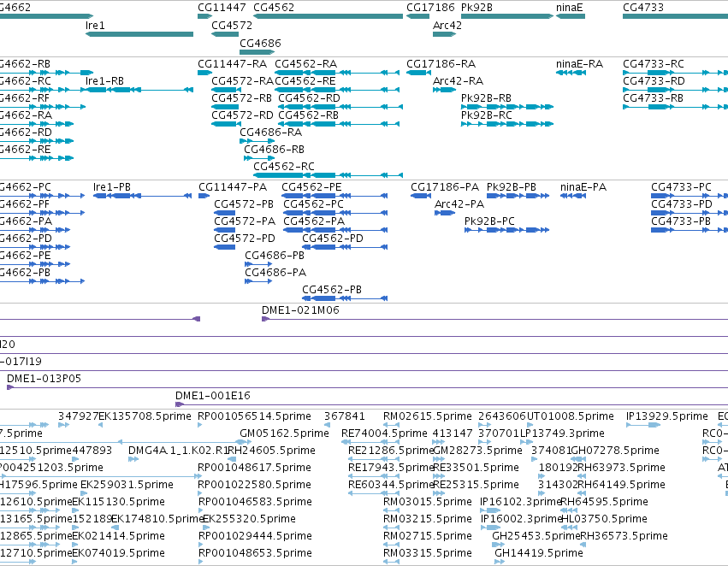Screen dimensions: 728x566
Task: Click EST GM28273.5prime label
Action: click(477, 451)
